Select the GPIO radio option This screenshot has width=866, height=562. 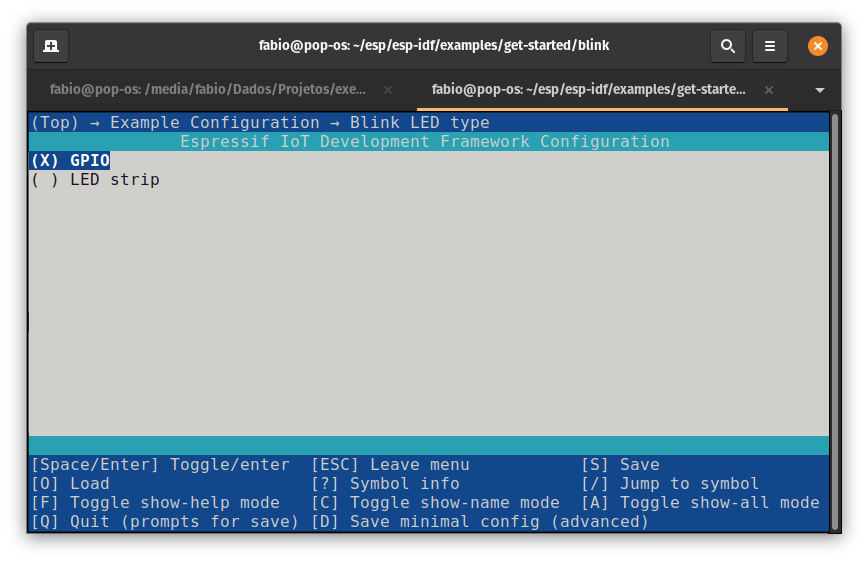(70, 161)
